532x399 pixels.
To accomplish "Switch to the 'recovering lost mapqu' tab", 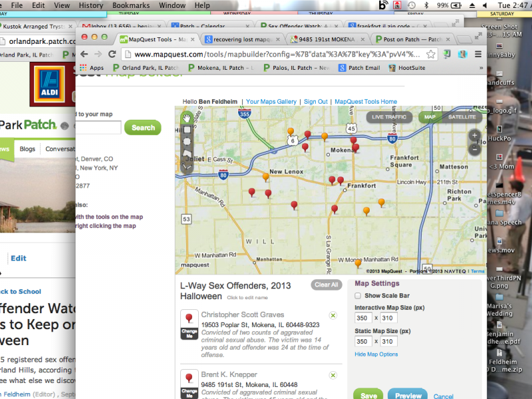I will tap(241, 39).
